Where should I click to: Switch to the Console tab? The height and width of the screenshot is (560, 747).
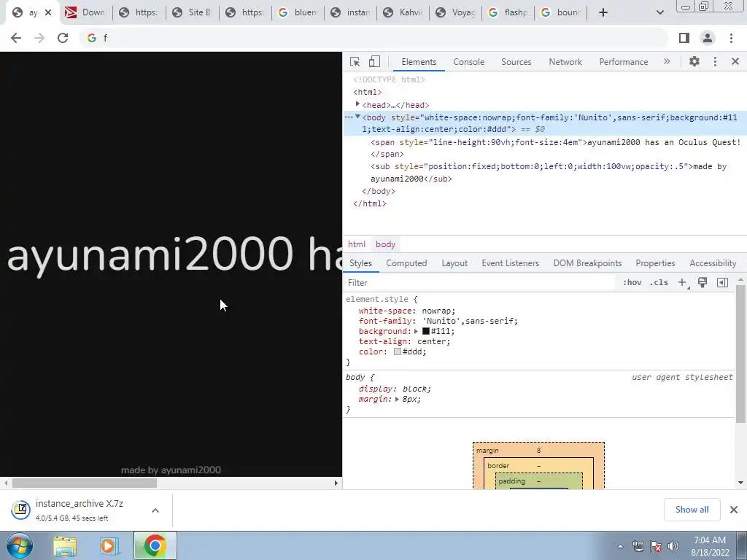pos(468,62)
